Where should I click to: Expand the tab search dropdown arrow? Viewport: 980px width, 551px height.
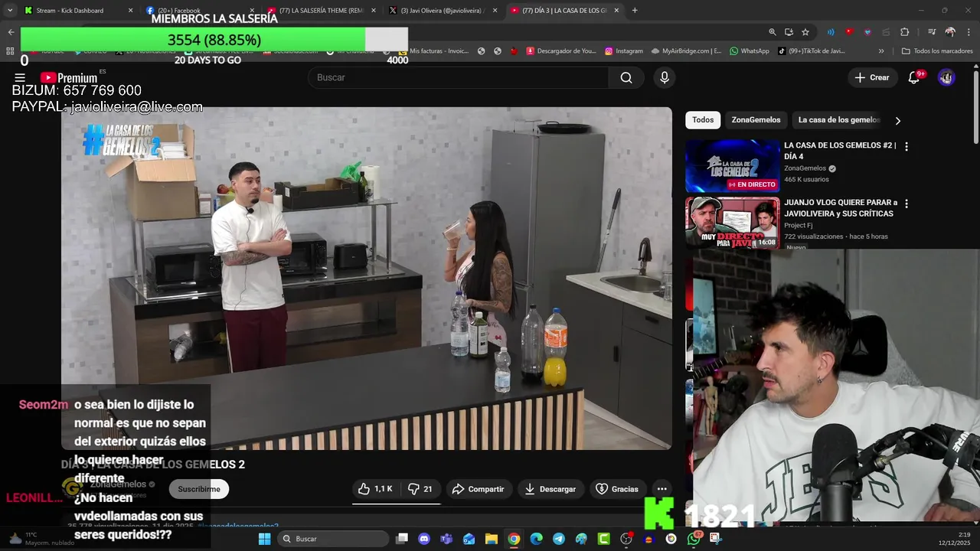tap(10, 10)
